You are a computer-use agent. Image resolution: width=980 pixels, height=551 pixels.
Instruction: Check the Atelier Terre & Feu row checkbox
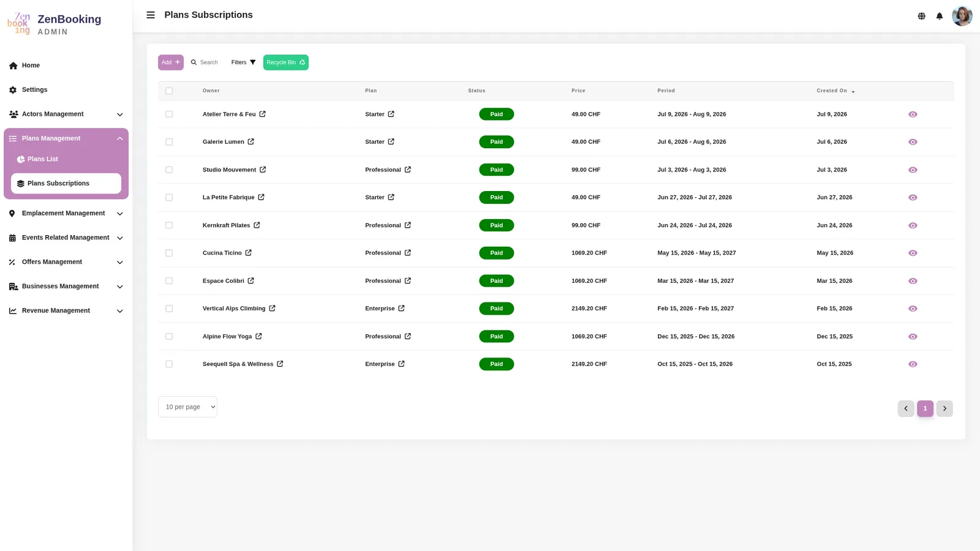[x=169, y=114]
